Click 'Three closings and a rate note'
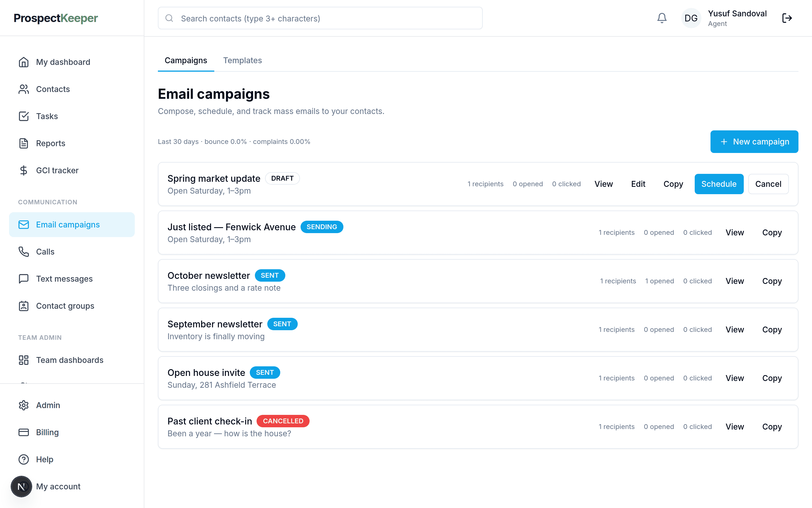812x508 pixels. 224,288
